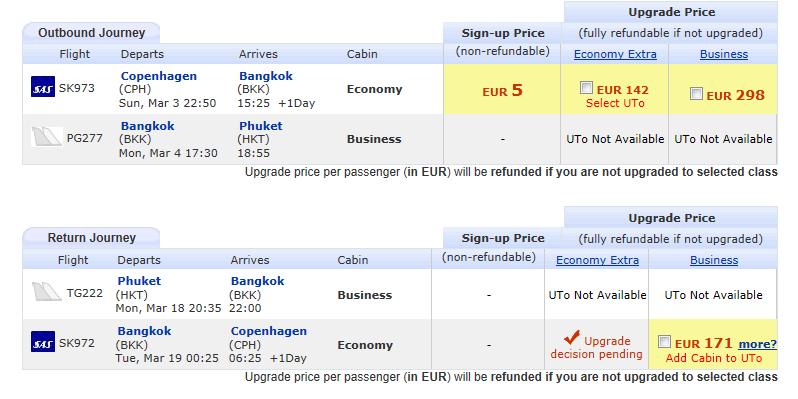Open outbound Economy Extra column link
798x399 pixels.
(x=615, y=54)
